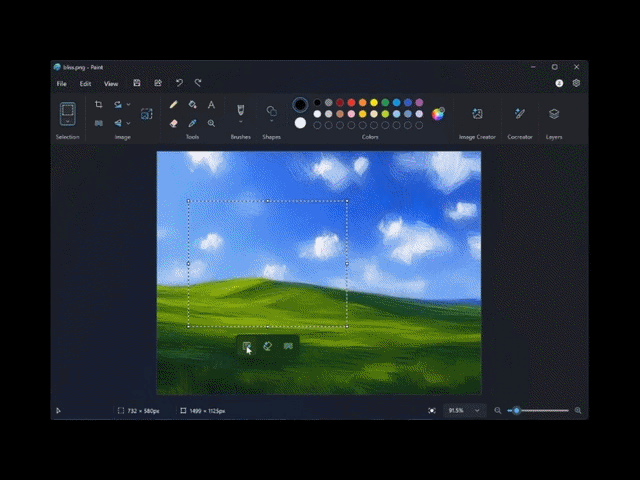Redo the last action
This screenshot has height=480, width=640.
198,83
